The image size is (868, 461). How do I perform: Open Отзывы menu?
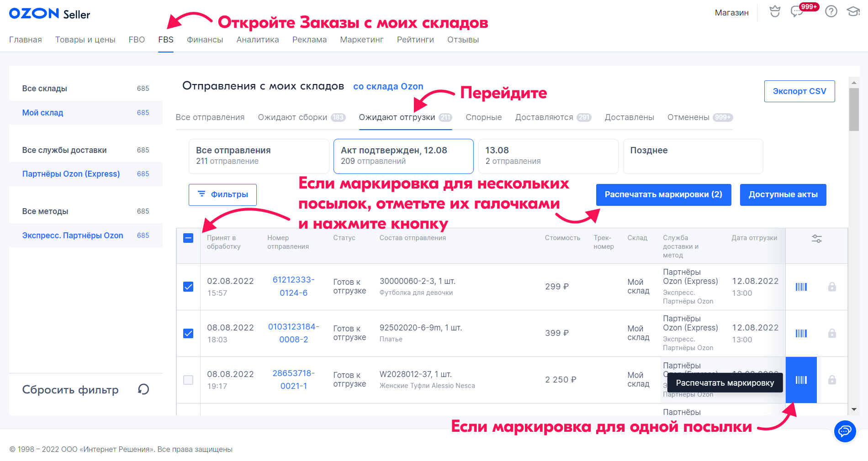click(463, 40)
